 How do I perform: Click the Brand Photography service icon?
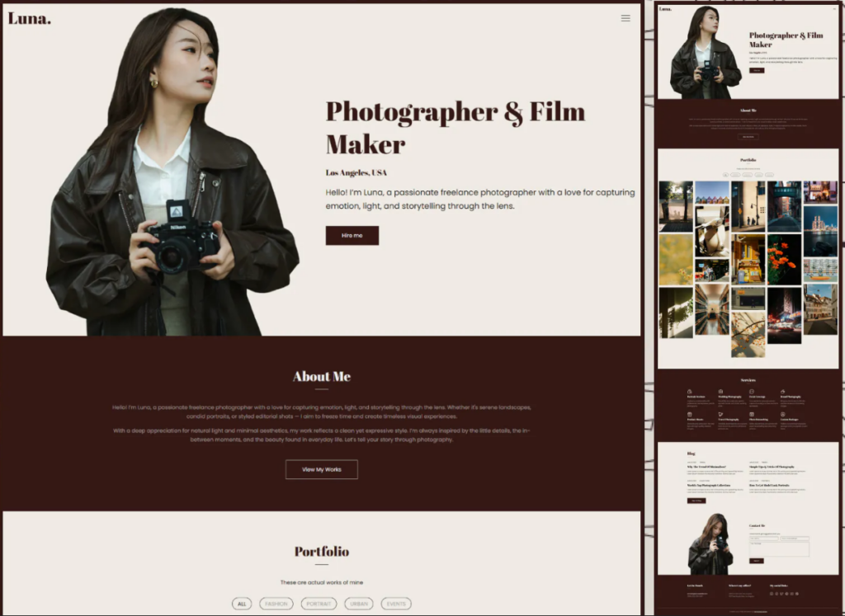tap(782, 392)
